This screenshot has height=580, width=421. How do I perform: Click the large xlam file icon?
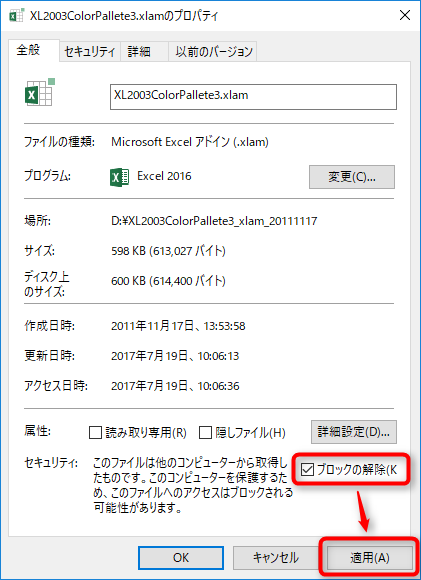[x=40, y=92]
